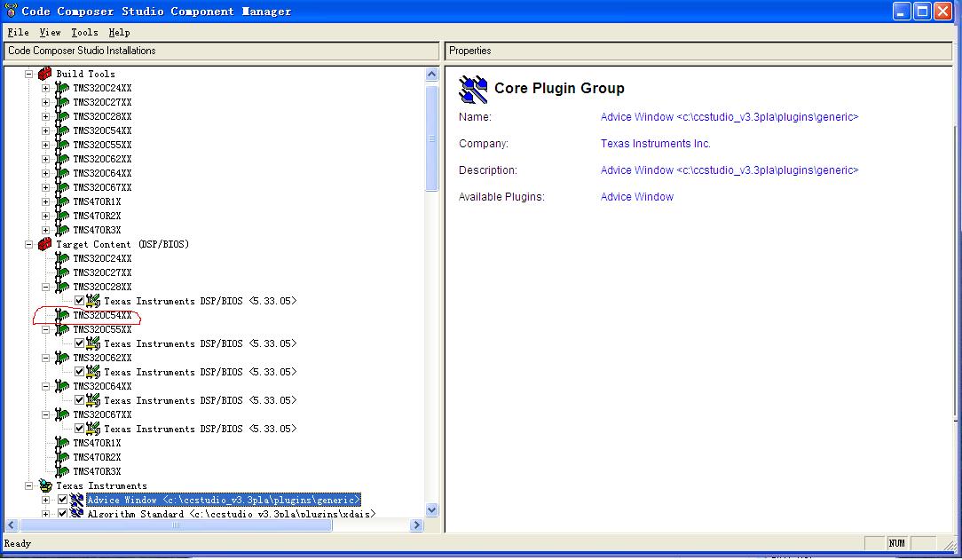
Task: Click the Texas Instruments Inc. company value
Action: 655,144
